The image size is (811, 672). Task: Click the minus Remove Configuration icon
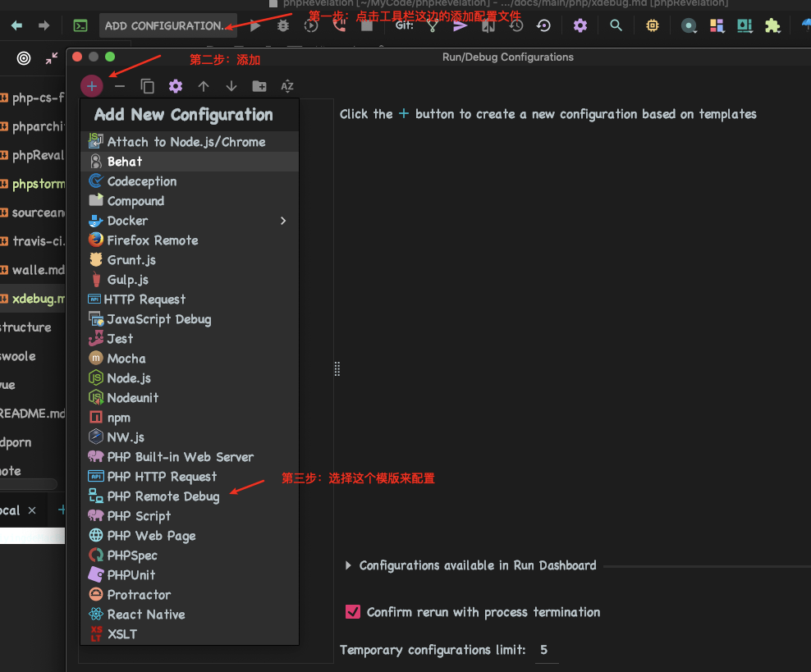pyautogui.click(x=120, y=86)
